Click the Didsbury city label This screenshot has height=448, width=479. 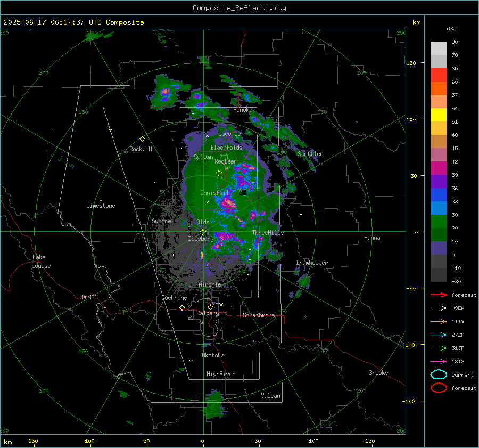(201, 239)
